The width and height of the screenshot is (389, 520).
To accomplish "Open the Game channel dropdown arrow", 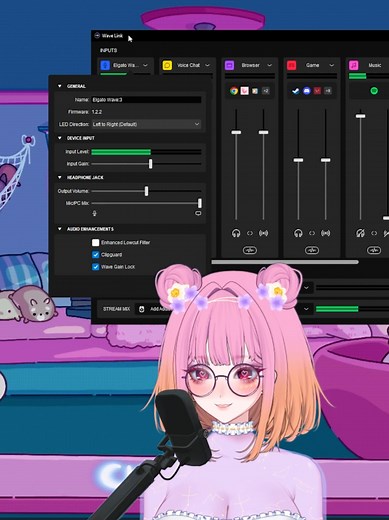I will click(x=331, y=65).
